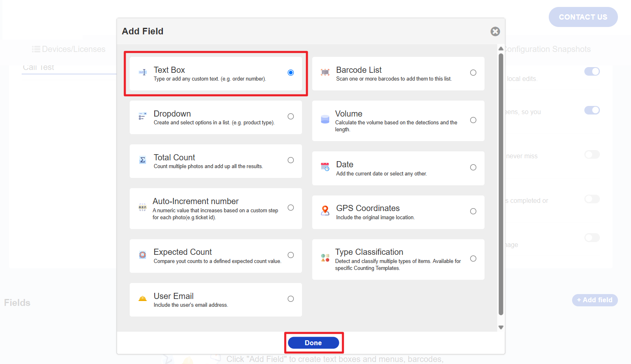
Task: Select the Dropdown radio button
Action: point(291,117)
